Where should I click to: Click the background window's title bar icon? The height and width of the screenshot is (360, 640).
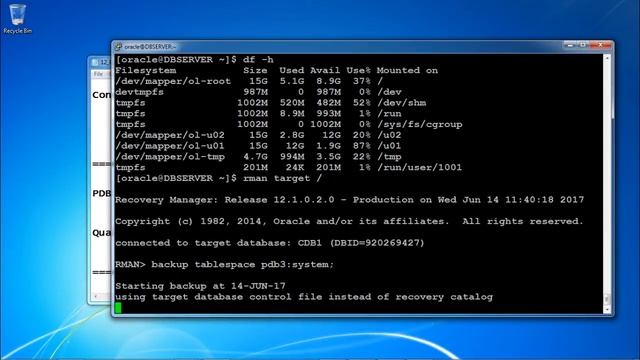95,62
